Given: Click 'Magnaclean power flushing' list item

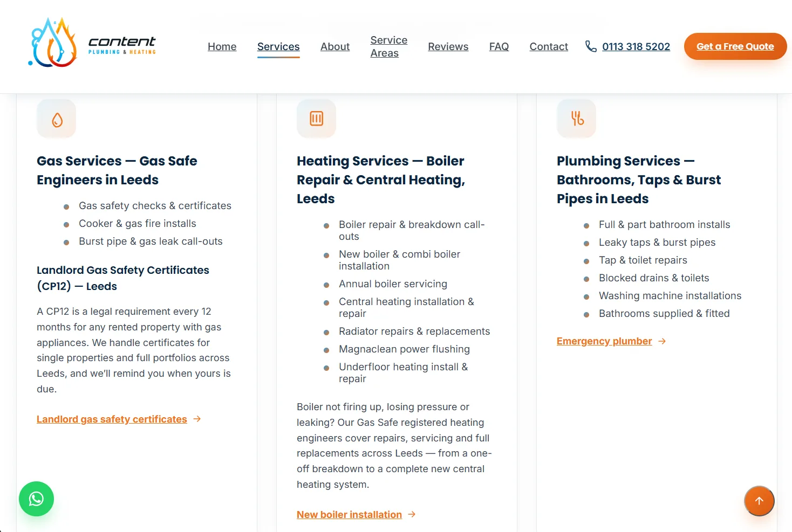Looking at the screenshot, I should tap(404, 349).
